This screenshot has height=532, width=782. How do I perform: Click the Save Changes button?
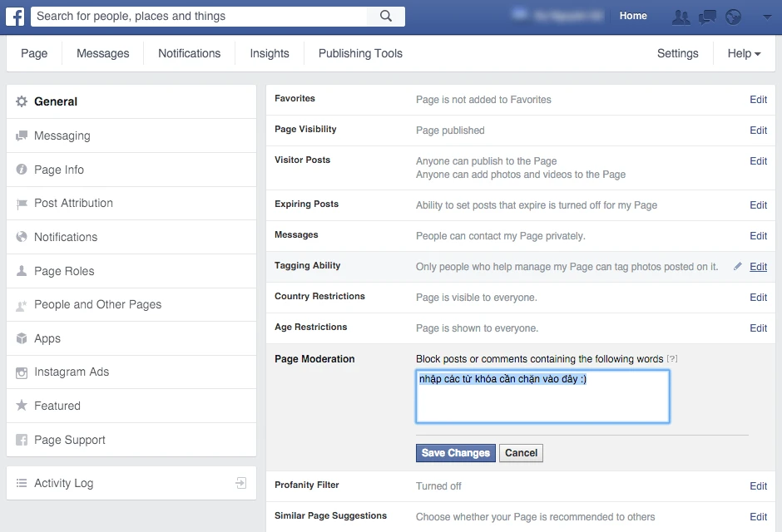455,453
